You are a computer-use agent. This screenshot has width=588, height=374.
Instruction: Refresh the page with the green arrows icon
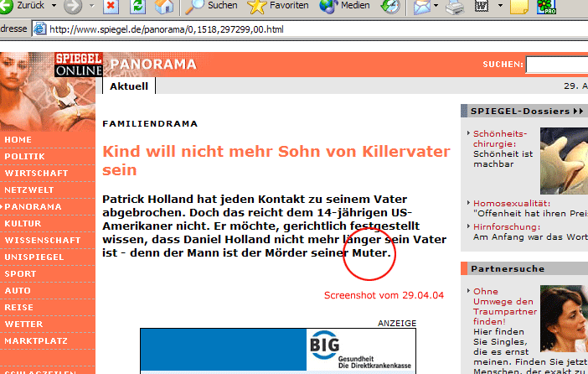pyautogui.click(x=137, y=6)
